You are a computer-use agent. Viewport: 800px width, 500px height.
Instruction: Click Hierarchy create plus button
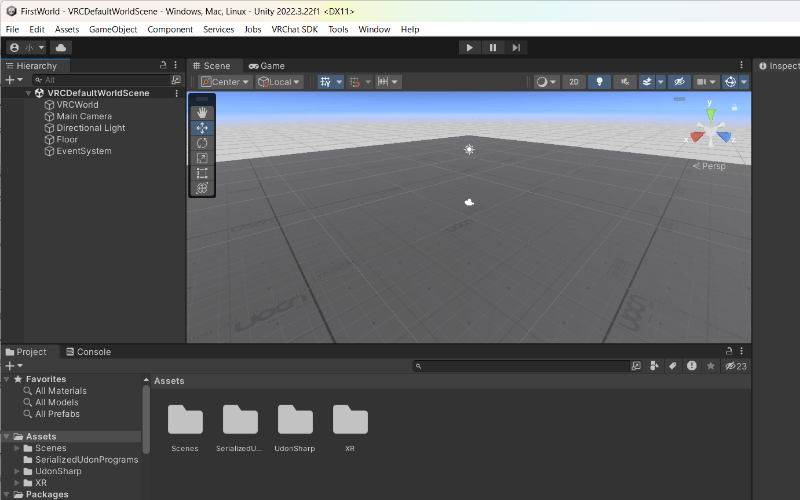[x=14, y=80]
